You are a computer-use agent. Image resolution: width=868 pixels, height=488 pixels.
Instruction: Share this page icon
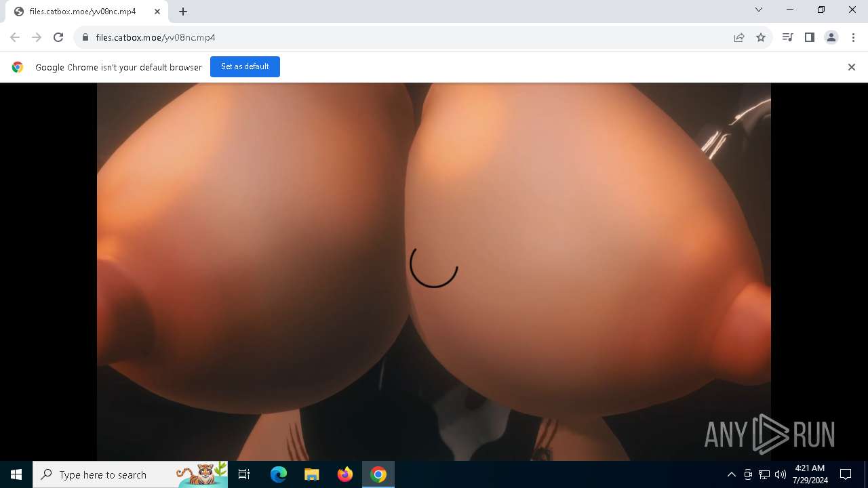739,37
